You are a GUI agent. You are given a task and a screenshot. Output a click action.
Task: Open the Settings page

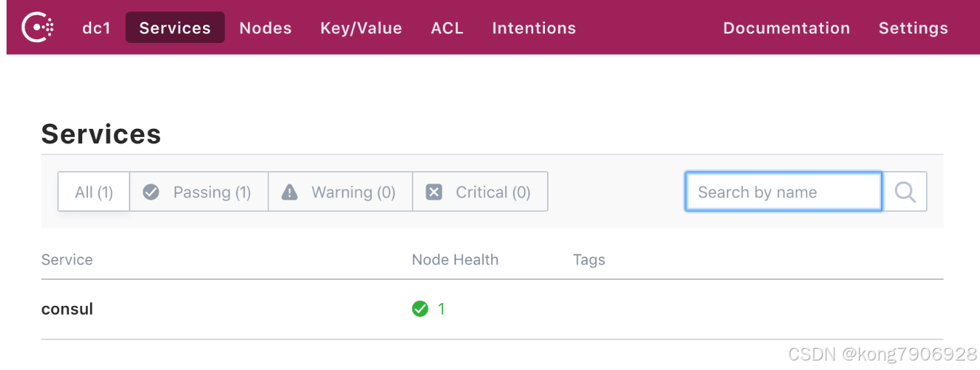click(x=913, y=28)
